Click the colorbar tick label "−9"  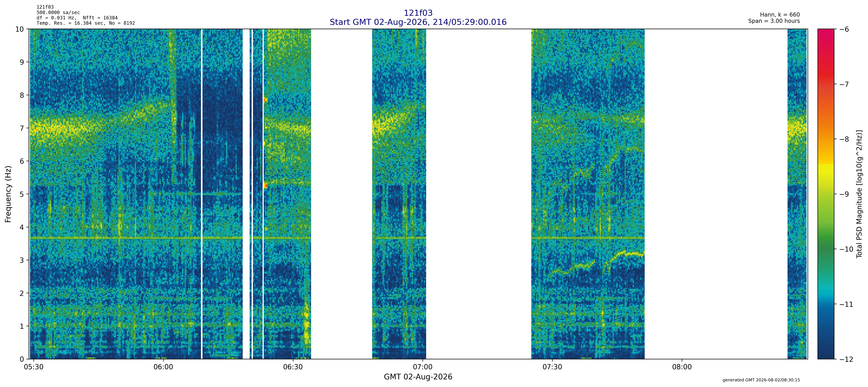(x=843, y=194)
